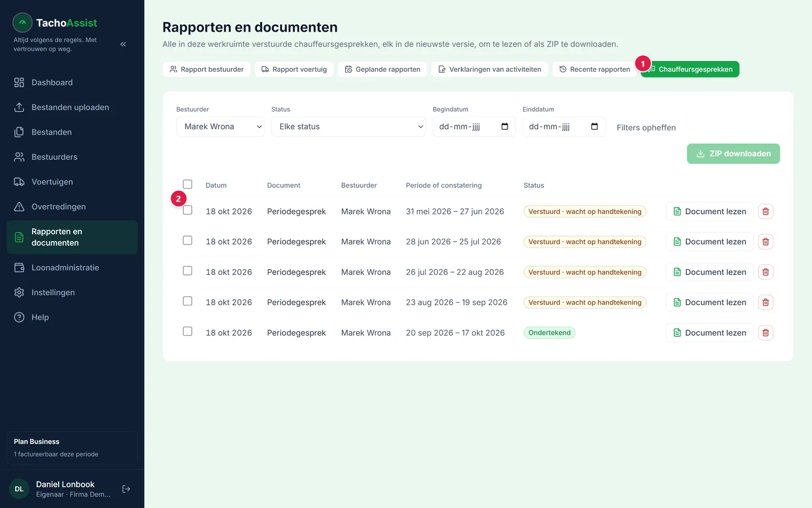Click the logout icon beside Daniel Lonbook
Image resolution: width=812 pixels, height=508 pixels.
tap(126, 489)
